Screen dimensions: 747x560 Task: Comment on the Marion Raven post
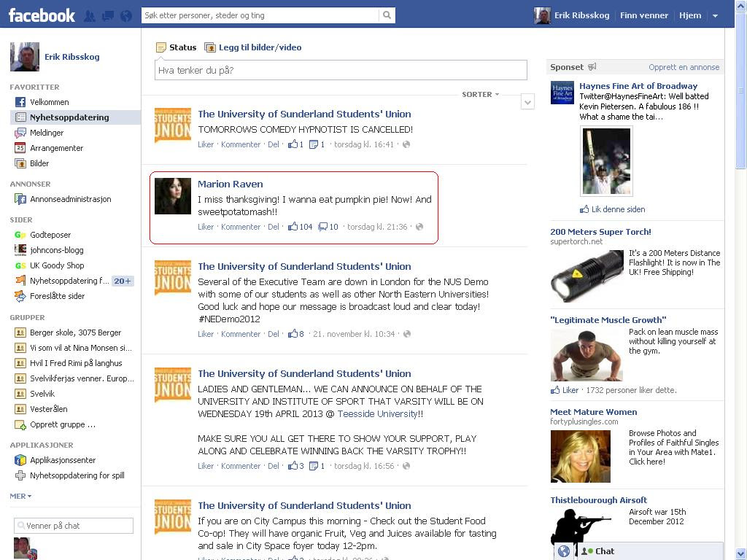(241, 227)
